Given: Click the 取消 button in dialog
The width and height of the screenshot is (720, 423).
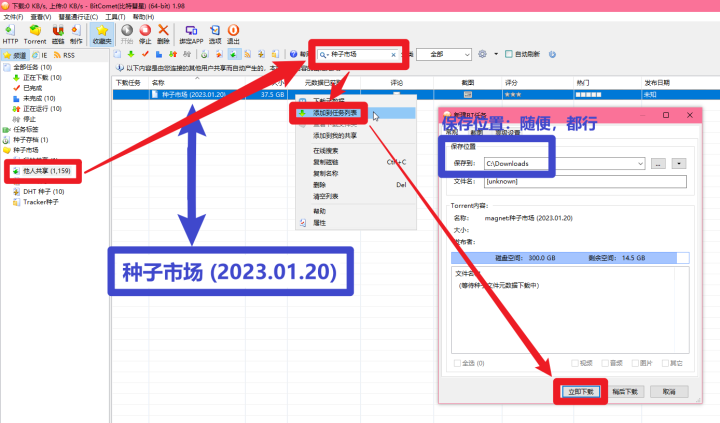Looking at the screenshot, I should (669, 392).
